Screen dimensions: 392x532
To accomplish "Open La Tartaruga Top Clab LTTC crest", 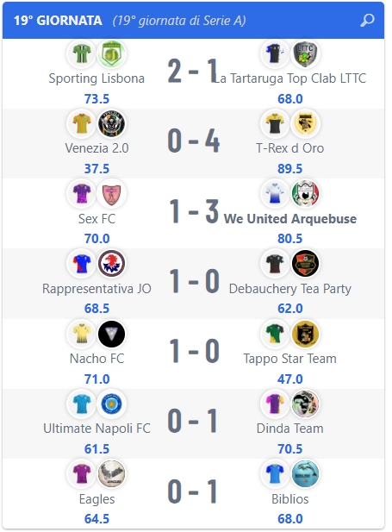I will (305, 53).
